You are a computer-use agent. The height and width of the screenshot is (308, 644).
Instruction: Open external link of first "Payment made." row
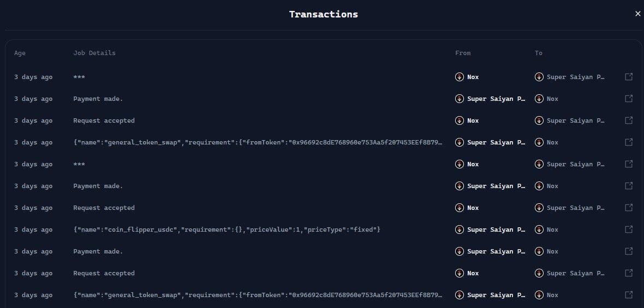[x=629, y=99]
